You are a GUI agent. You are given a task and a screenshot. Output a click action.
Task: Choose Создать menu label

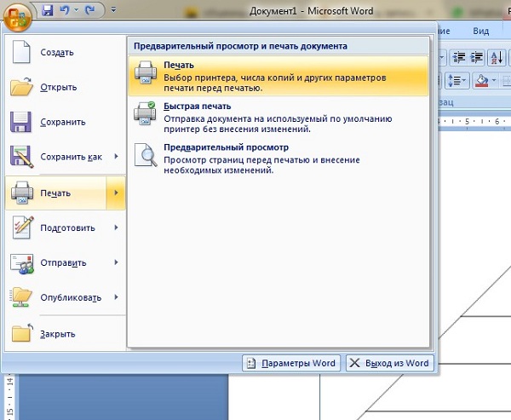tap(57, 53)
